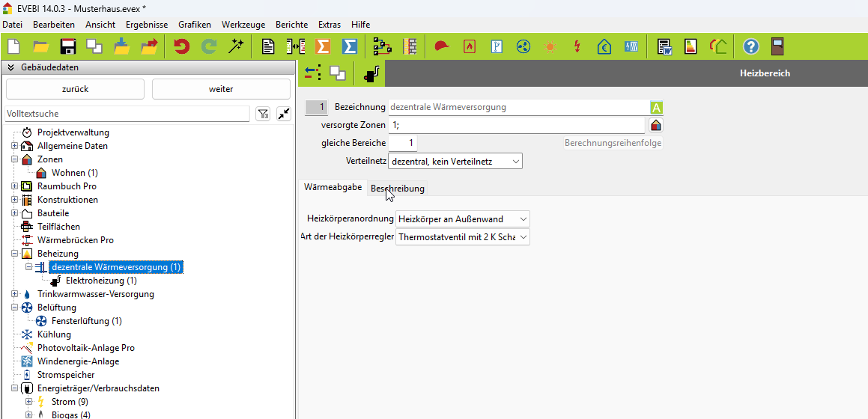Open the Berichte menu

point(291,25)
